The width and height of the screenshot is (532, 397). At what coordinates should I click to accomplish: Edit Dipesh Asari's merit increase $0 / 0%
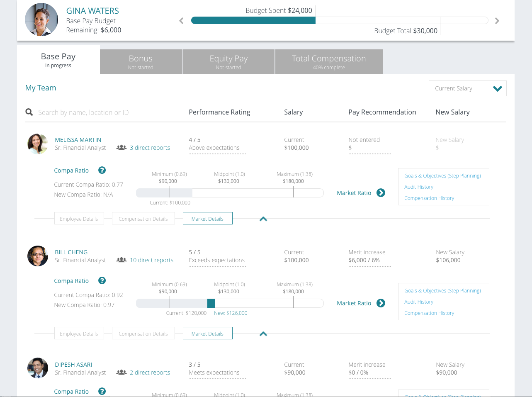(370, 373)
